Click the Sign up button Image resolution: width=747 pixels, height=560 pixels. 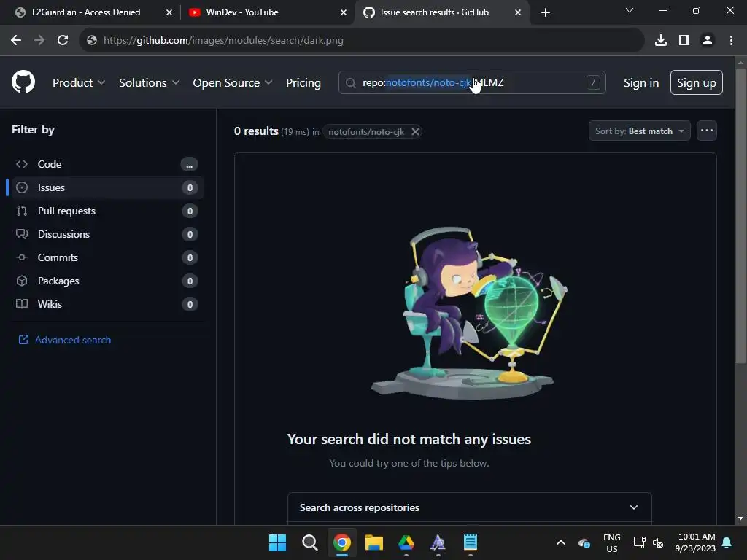point(696,82)
